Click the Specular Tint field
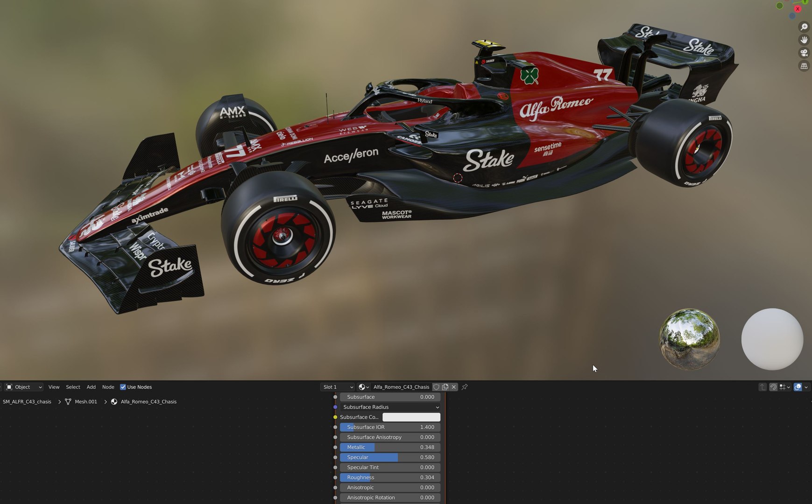Image resolution: width=812 pixels, height=504 pixels. point(390,467)
